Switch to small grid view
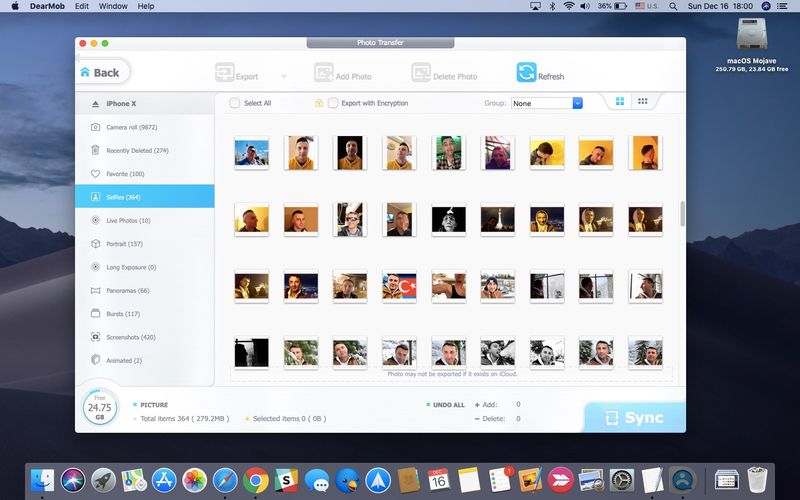 pos(642,101)
